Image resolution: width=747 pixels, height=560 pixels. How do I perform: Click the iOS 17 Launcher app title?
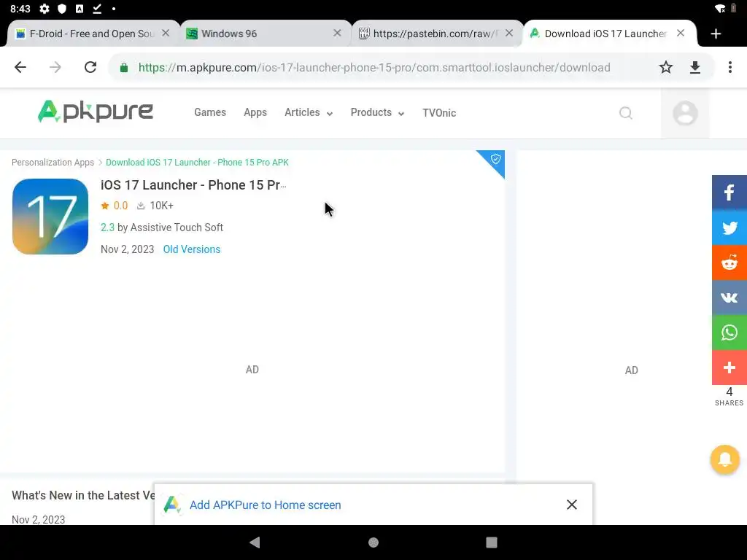coord(193,184)
